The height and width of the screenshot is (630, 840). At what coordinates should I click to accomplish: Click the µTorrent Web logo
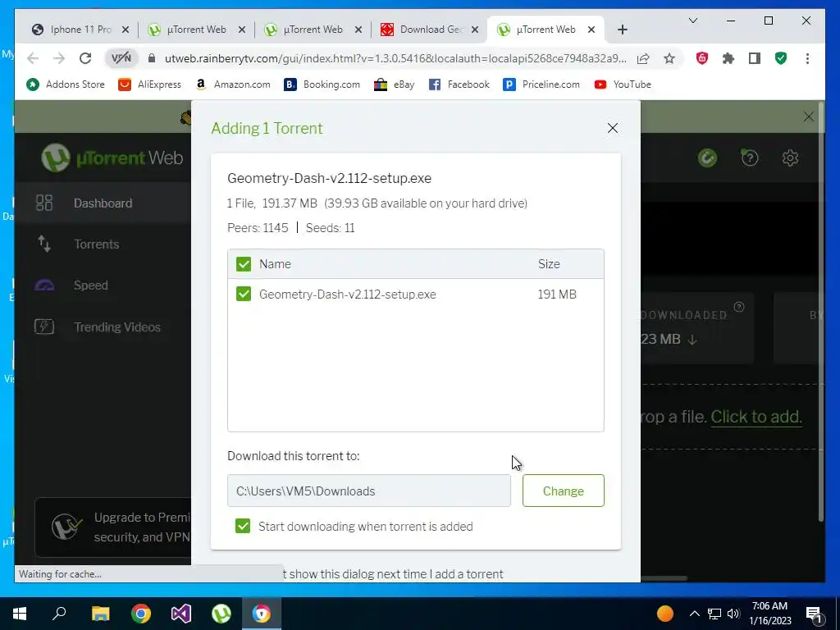tap(112, 157)
